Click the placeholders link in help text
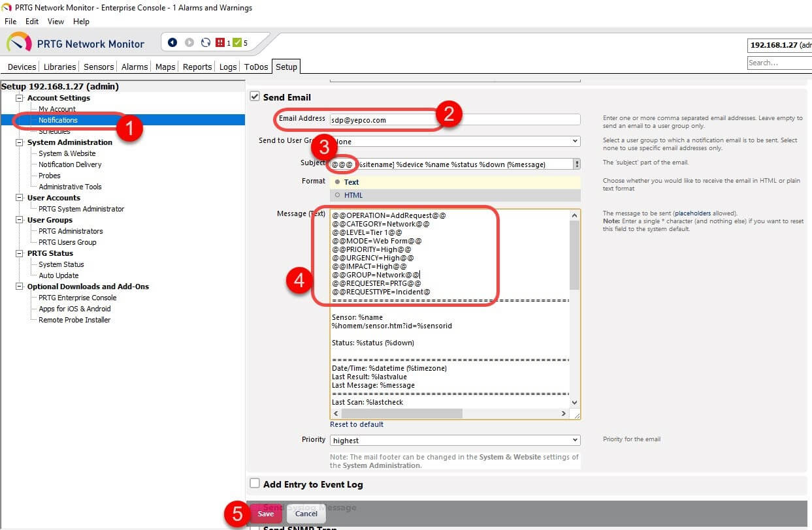The width and height of the screenshot is (812, 530). point(694,213)
